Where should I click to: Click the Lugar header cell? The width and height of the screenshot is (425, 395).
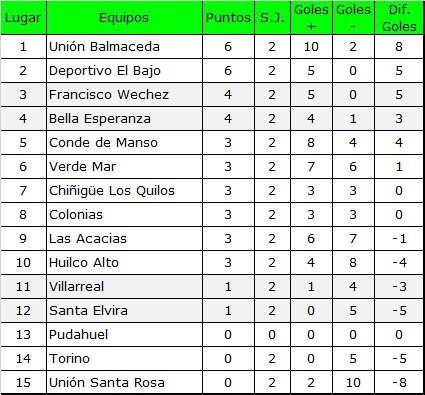point(23,18)
